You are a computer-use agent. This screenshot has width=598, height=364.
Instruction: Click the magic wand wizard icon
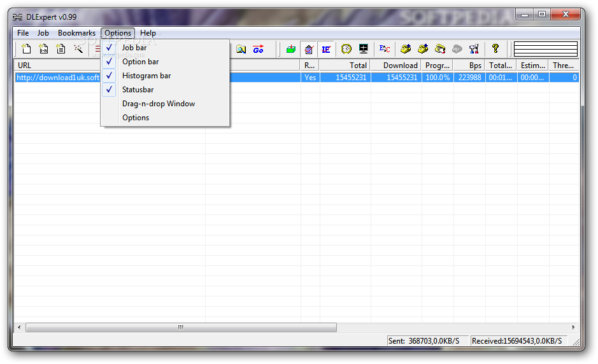[x=78, y=49]
